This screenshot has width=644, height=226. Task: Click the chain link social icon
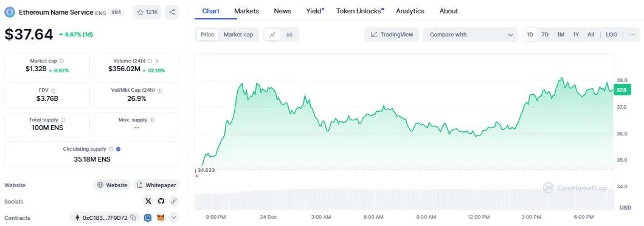(174, 201)
